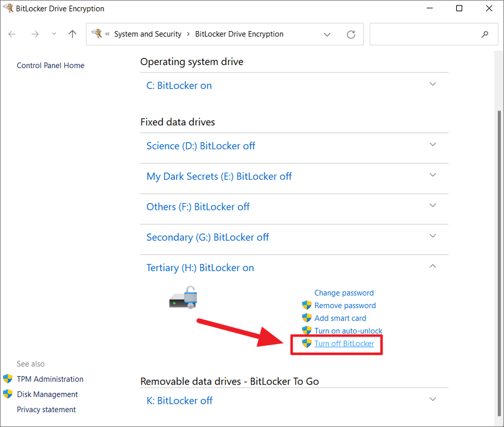504x427 pixels.
Task: Open TPM Administration link
Action: [50, 379]
